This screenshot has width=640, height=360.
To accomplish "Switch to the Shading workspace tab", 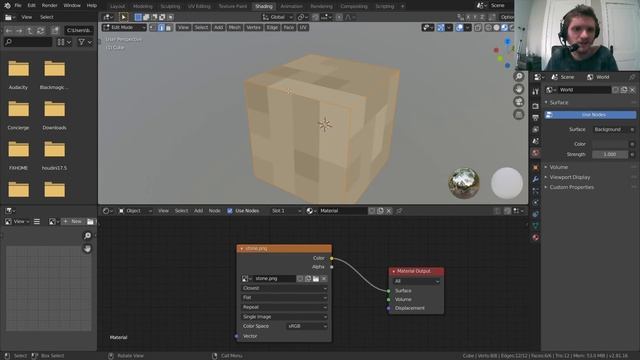I will (x=264, y=7).
